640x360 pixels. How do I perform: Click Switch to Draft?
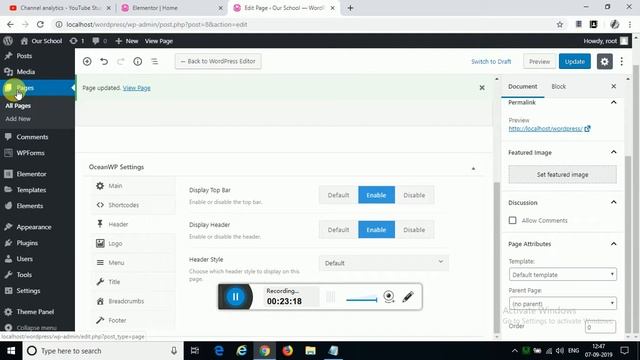tap(491, 62)
